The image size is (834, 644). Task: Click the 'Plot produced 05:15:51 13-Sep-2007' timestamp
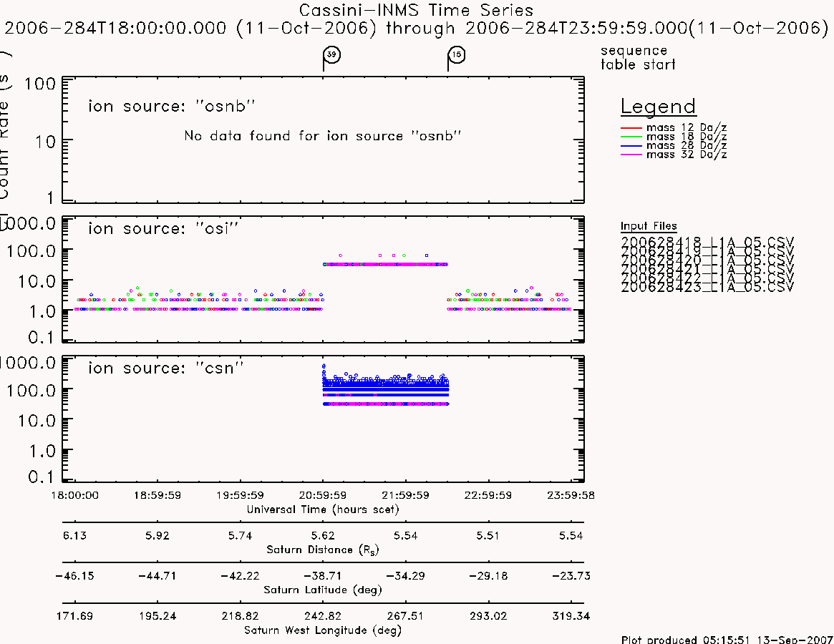pyautogui.click(x=727, y=639)
